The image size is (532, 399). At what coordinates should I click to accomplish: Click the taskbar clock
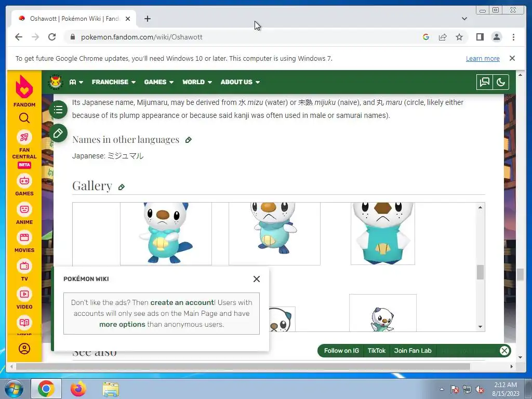click(506, 389)
